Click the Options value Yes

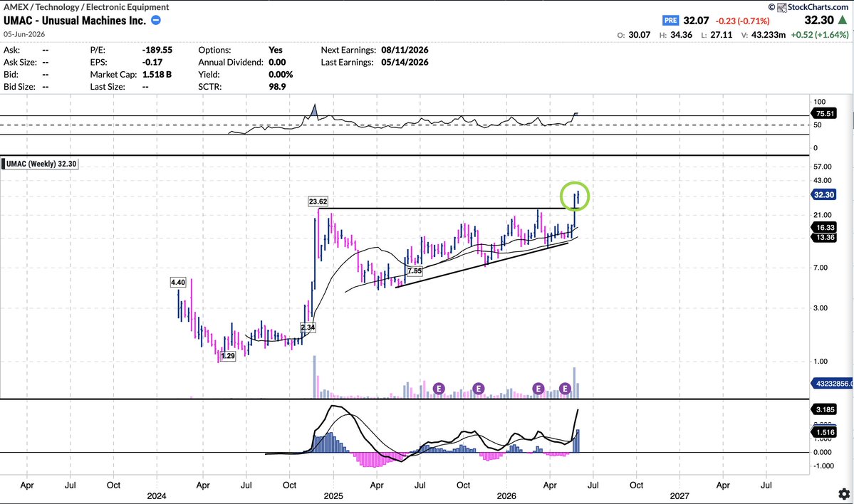[x=276, y=50]
